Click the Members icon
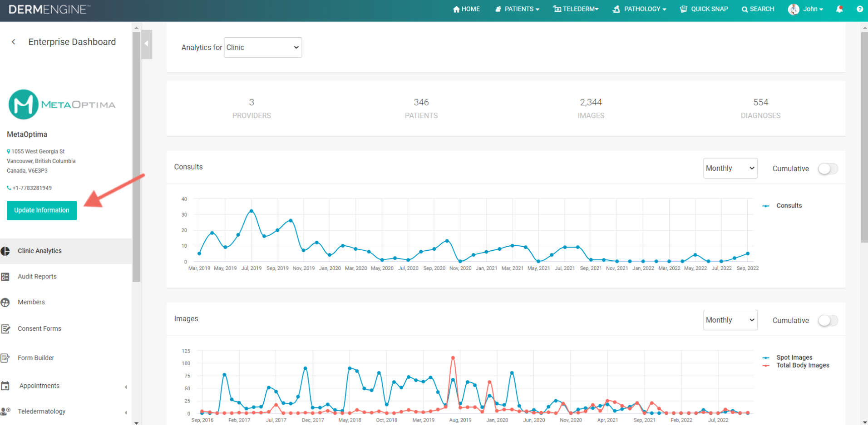The height and width of the screenshot is (432, 868). (5, 303)
